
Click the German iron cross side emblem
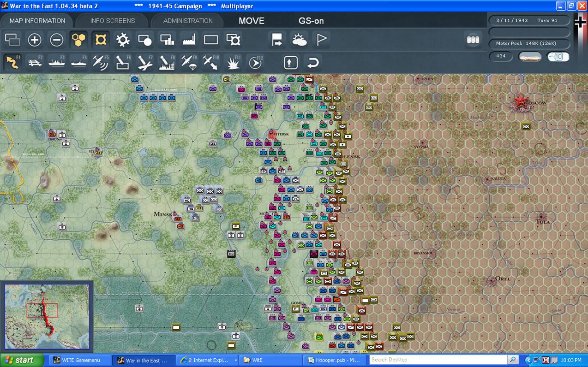click(x=580, y=22)
